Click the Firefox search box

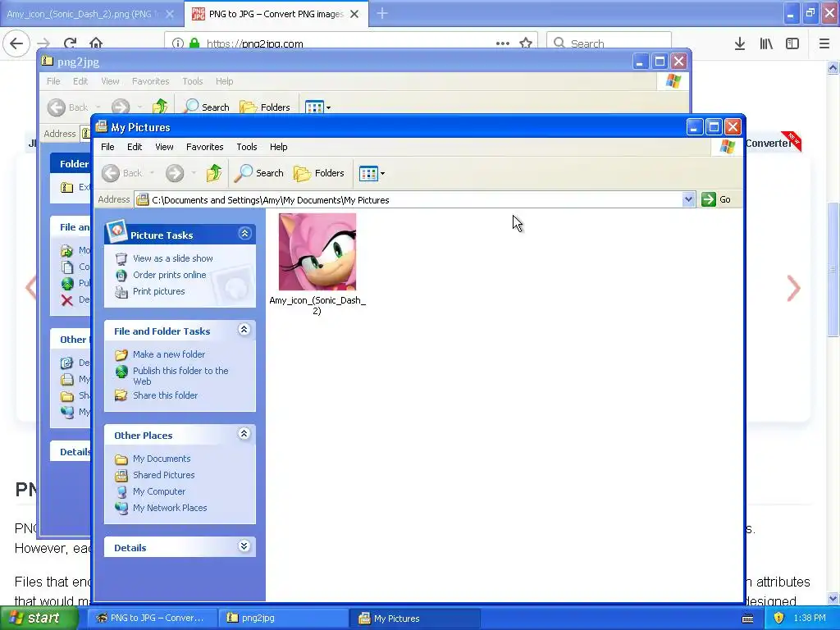609,43
